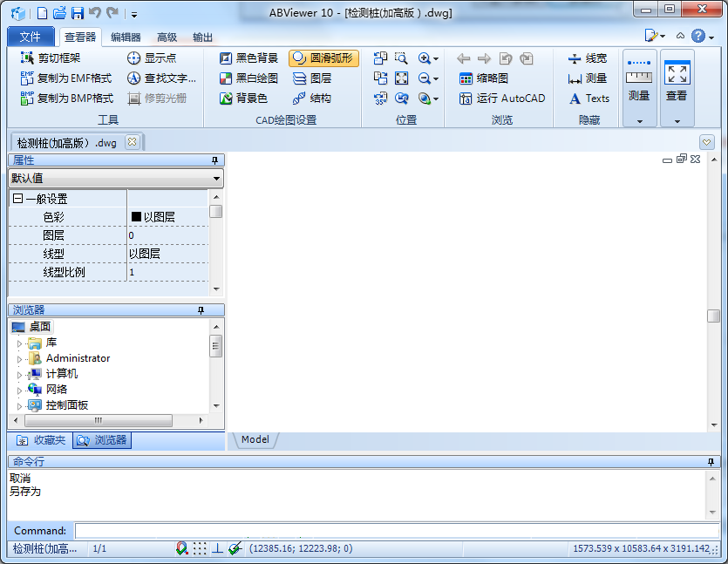Pin the 浏览器 browser panel

point(201,310)
